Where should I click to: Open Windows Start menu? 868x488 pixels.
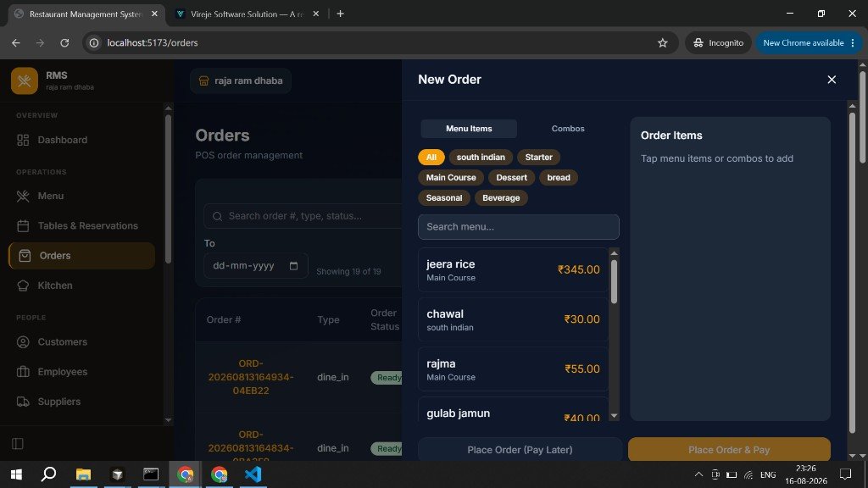click(x=17, y=474)
